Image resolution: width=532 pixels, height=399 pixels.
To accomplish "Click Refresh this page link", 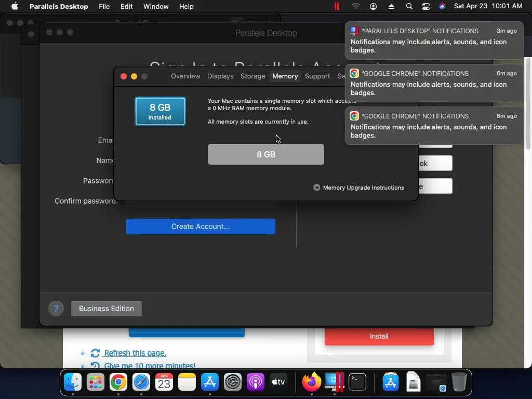I will [x=135, y=353].
